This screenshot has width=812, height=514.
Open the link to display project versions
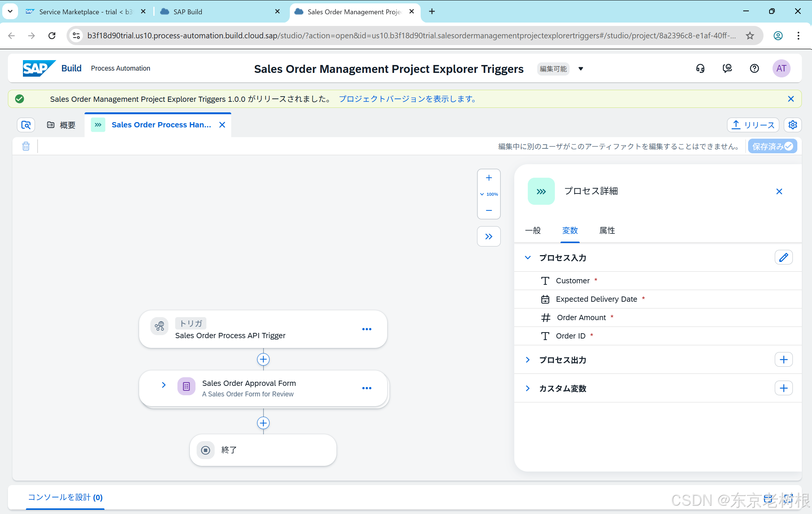tap(408, 99)
